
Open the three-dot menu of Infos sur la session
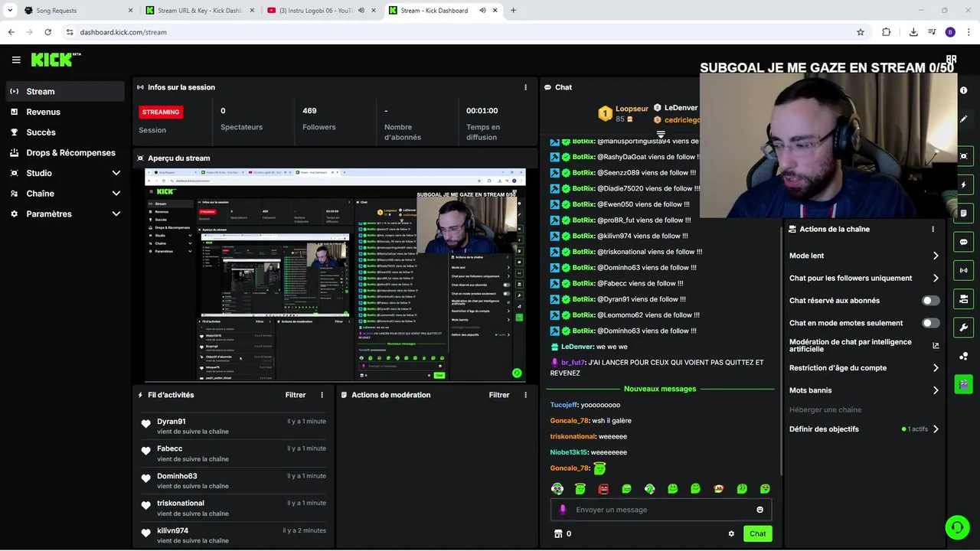[525, 87]
